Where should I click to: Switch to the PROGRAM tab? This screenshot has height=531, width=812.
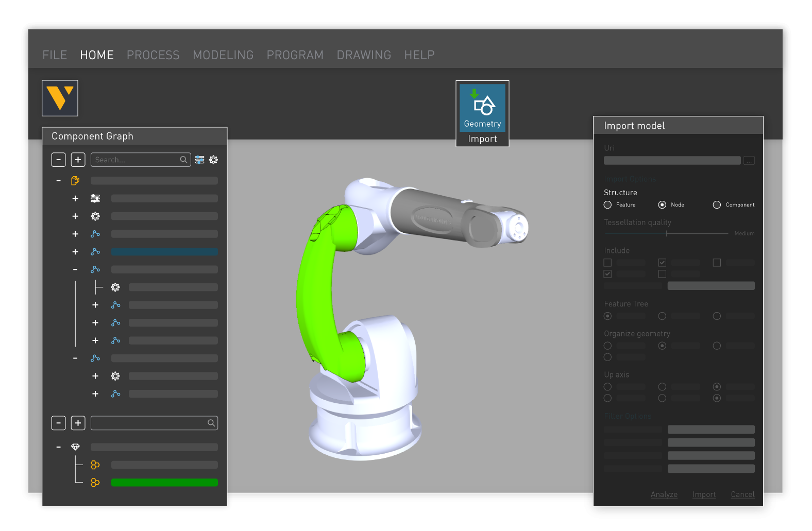[295, 55]
